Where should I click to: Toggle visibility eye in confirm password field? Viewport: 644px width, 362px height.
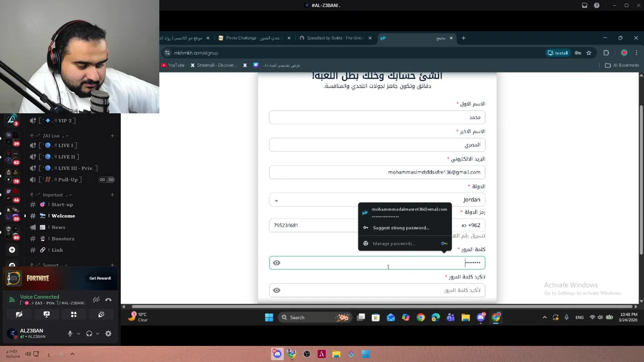[276, 291]
